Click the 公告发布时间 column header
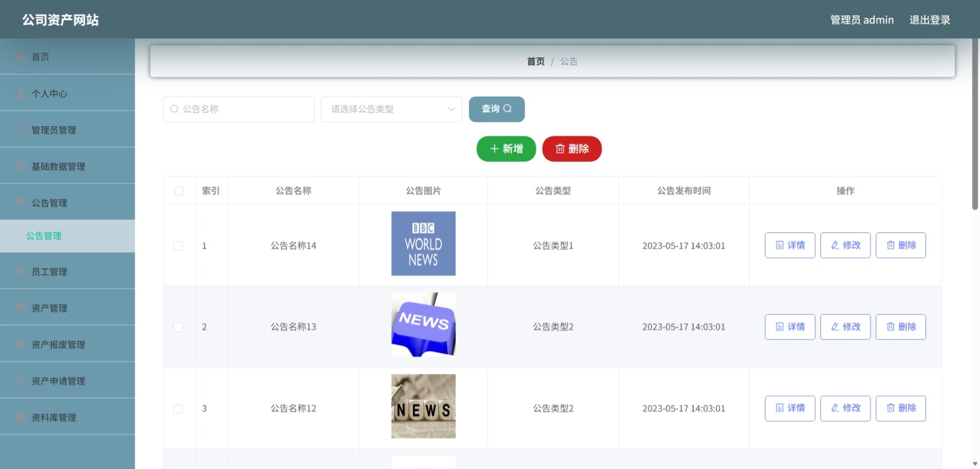Viewport: 980px width, 469px height. tap(684, 191)
